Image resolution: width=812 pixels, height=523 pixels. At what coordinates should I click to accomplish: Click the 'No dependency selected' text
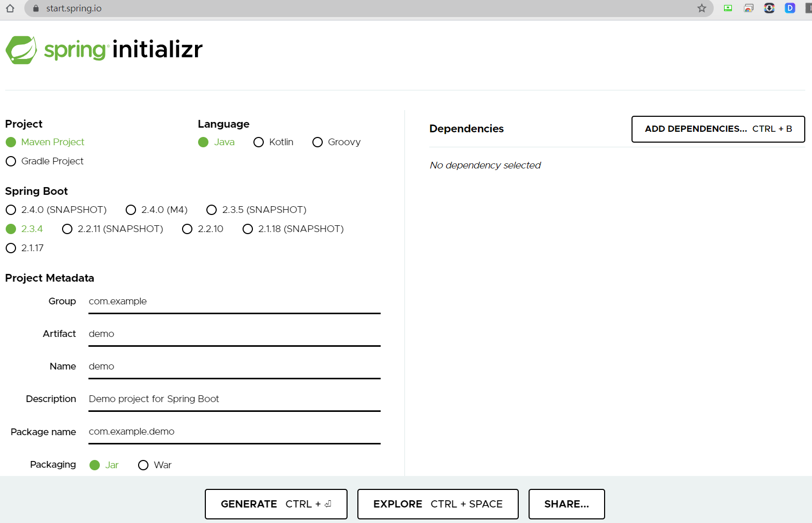[x=485, y=165]
